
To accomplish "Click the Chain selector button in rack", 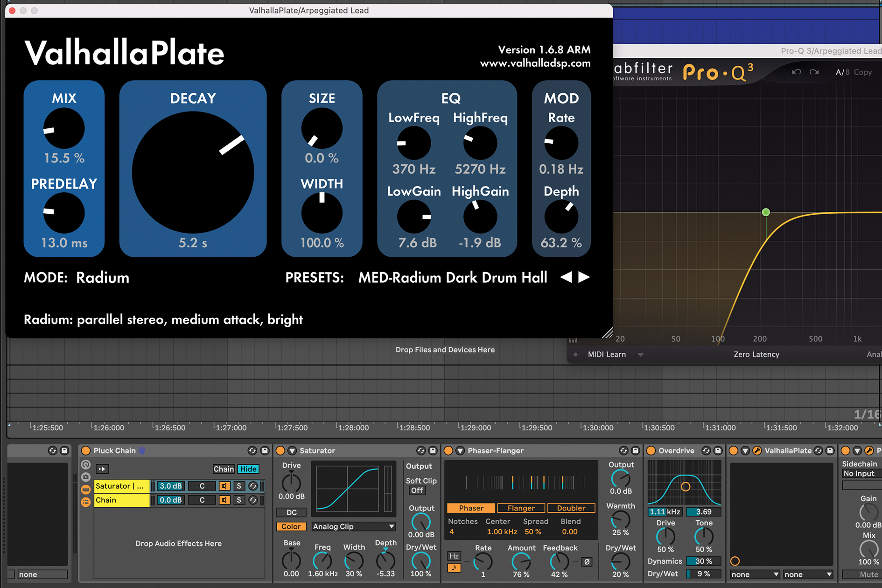I will (224, 469).
